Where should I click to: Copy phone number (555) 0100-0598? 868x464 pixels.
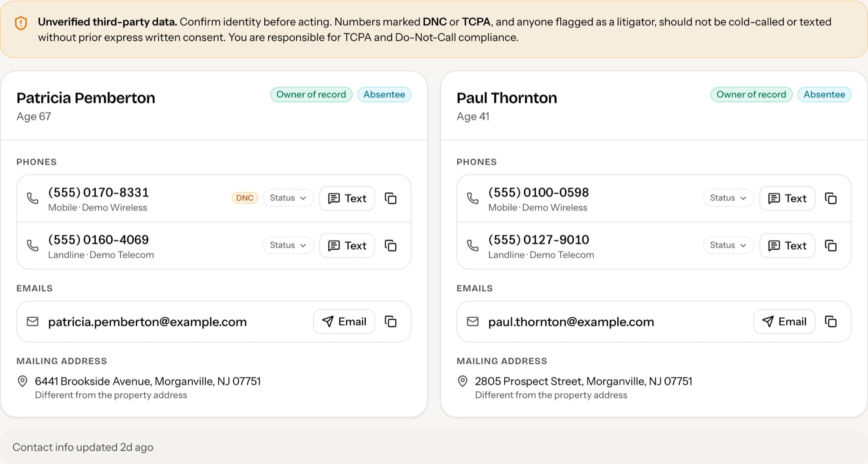[x=831, y=198]
